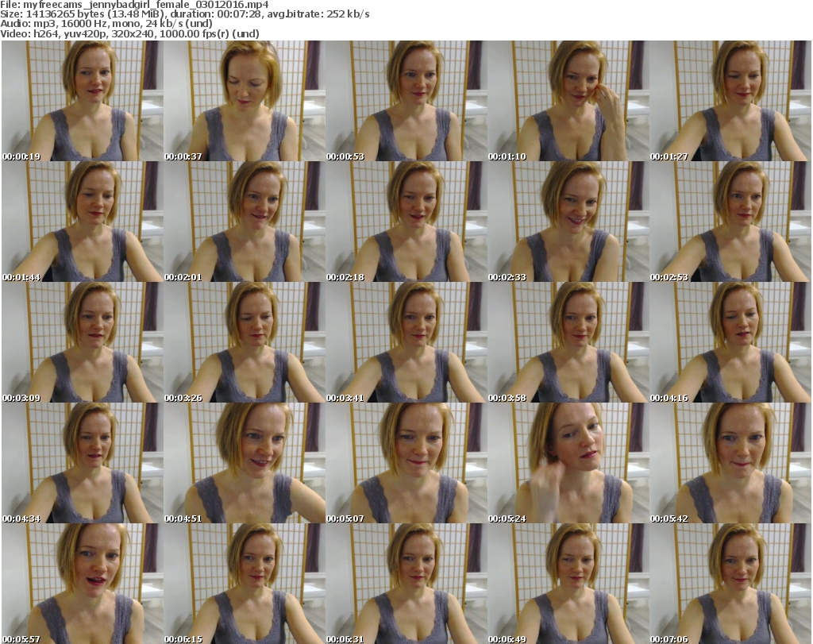Screen dimensions: 813x644
Task: Open the frame stamped 00:01:44
Action: click(x=83, y=222)
